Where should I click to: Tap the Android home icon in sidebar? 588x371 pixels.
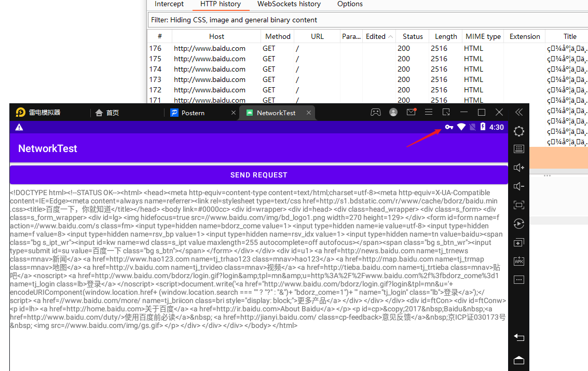518,360
